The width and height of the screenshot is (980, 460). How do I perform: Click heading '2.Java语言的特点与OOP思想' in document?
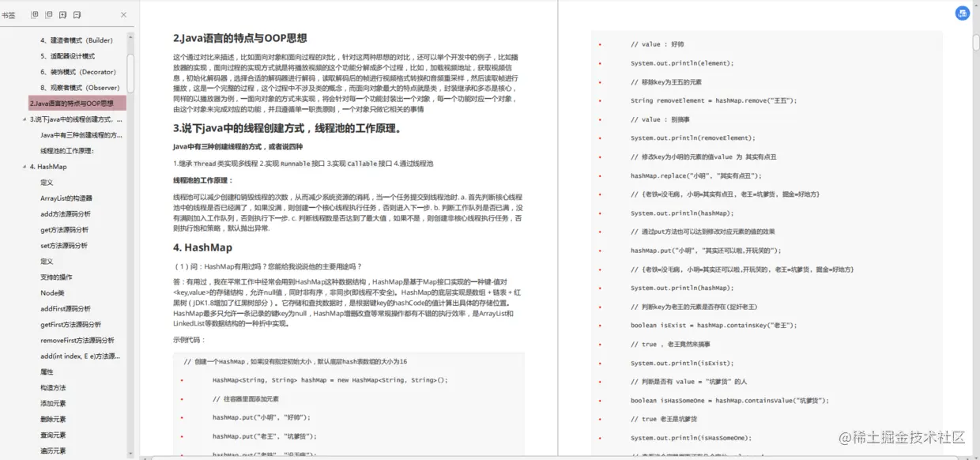[x=240, y=38]
